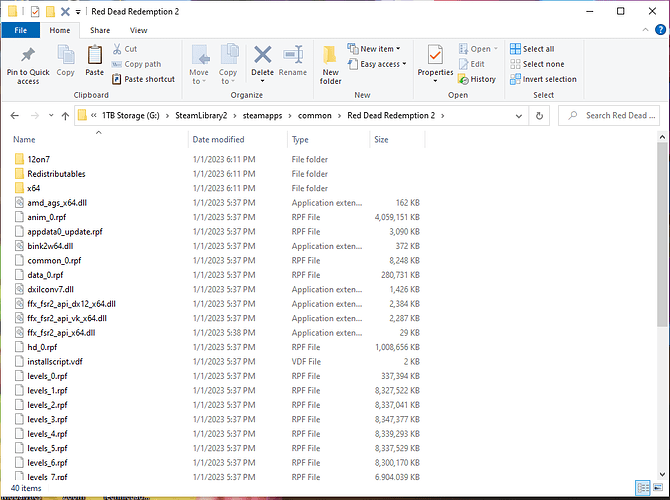Go up one folder level with the up arrow
Viewport: 670px width, 500px height.
pyautogui.click(x=65, y=115)
